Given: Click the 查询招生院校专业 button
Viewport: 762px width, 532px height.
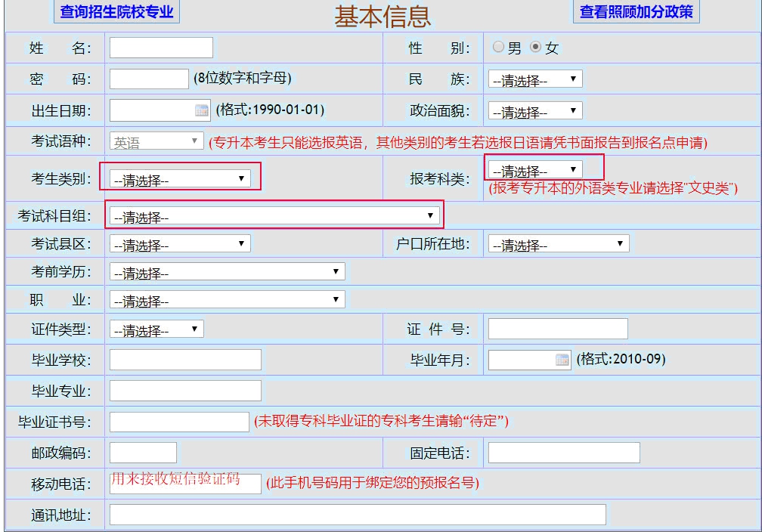Looking at the screenshot, I should click(116, 11).
